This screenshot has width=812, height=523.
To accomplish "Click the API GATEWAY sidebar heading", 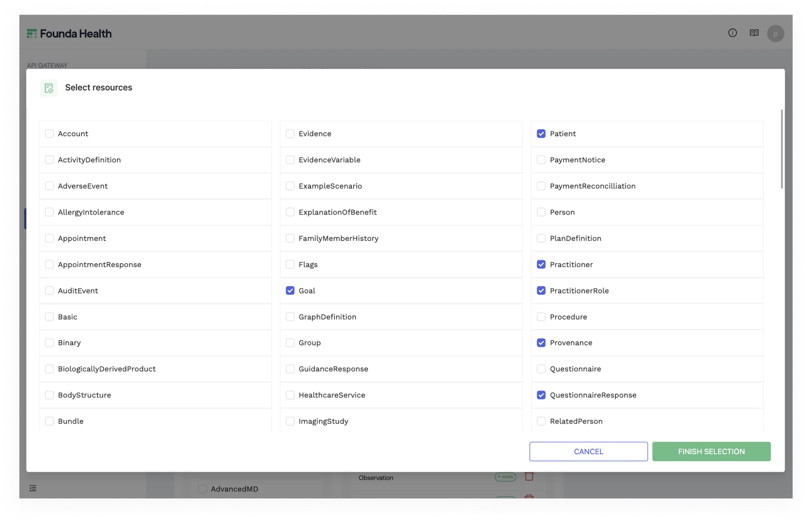I will [47, 65].
